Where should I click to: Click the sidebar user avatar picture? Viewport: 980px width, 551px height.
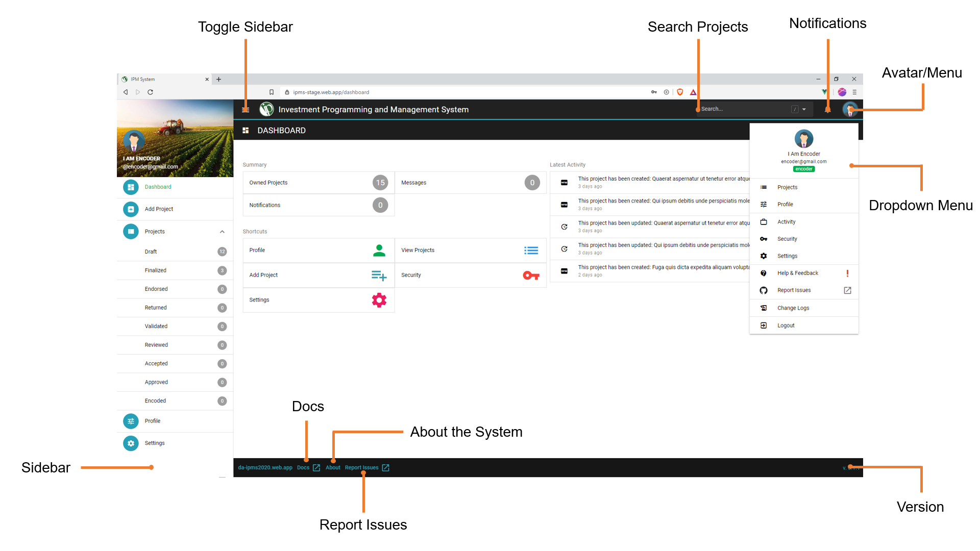(x=134, y=141)
